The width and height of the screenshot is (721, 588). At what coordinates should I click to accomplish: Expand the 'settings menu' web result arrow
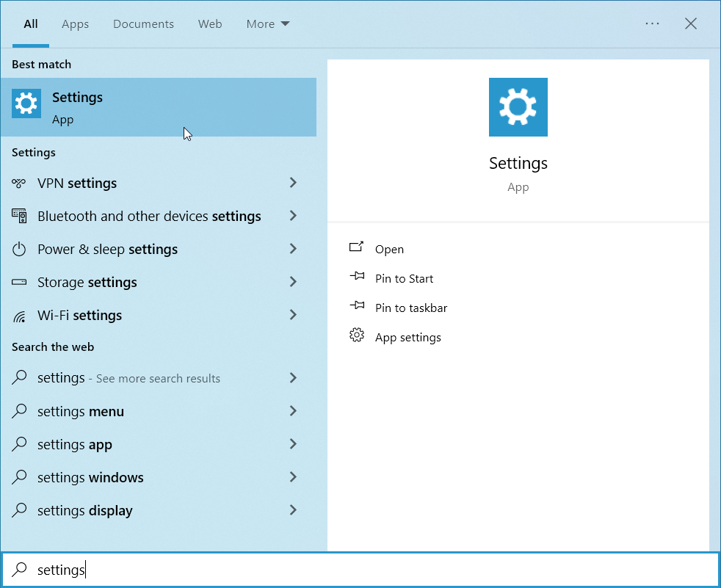tap(293, 411)
